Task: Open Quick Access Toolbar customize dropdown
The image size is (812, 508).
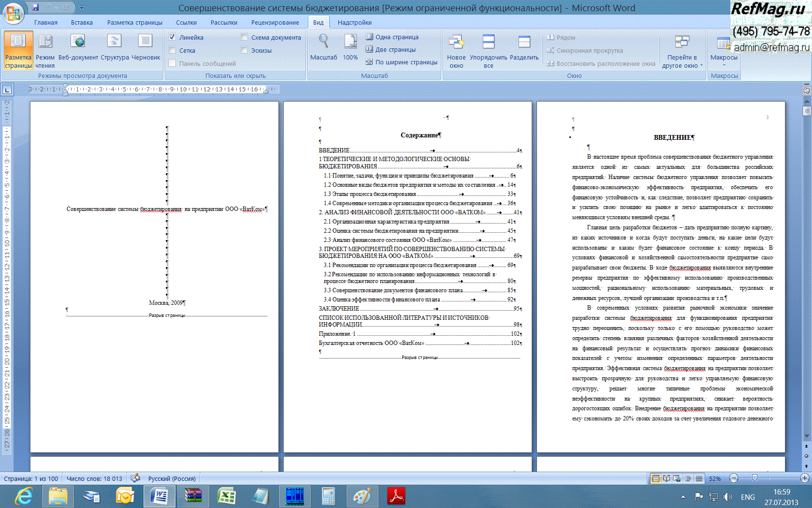Action: point(82,8)
